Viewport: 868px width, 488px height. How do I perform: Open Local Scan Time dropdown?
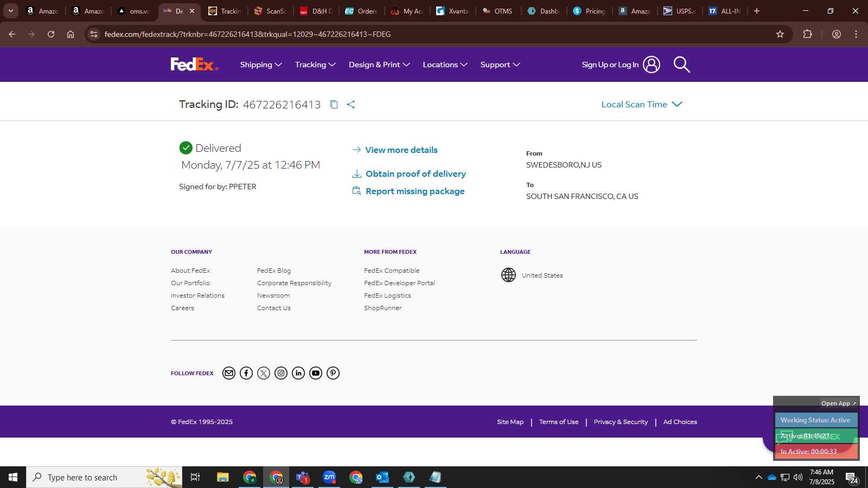pos(642,105)
